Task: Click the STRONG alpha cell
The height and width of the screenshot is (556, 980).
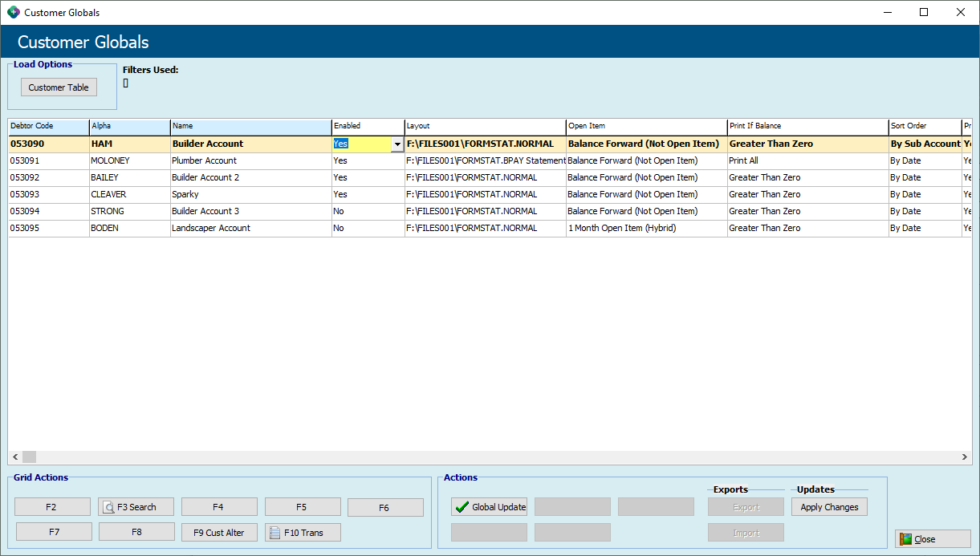Action: (130, 211)
